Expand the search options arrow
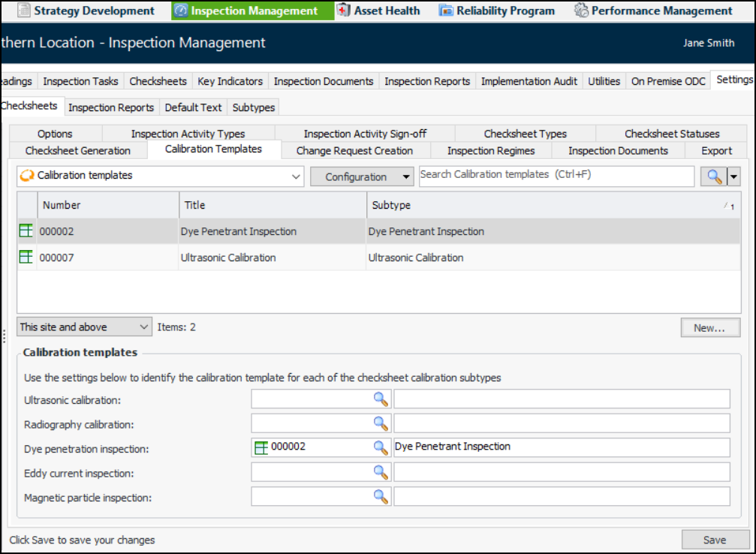The image size is (756, 554). pyautogui.click(x=733, y=176)
